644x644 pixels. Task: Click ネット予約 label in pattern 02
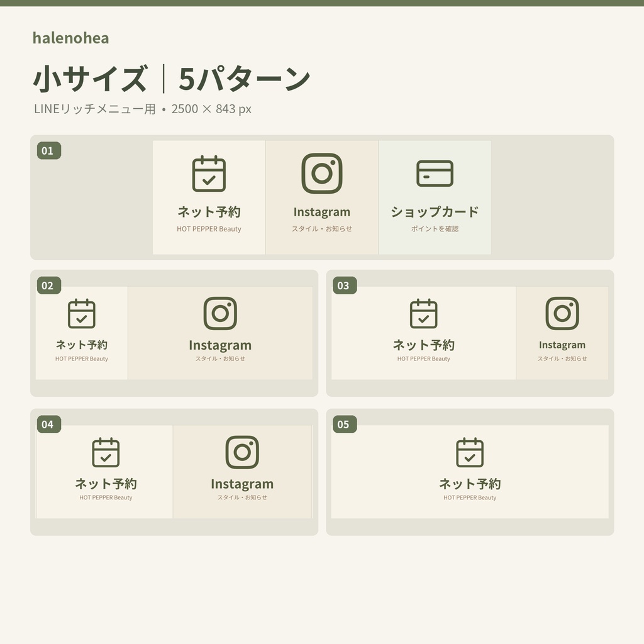point(81,345)
